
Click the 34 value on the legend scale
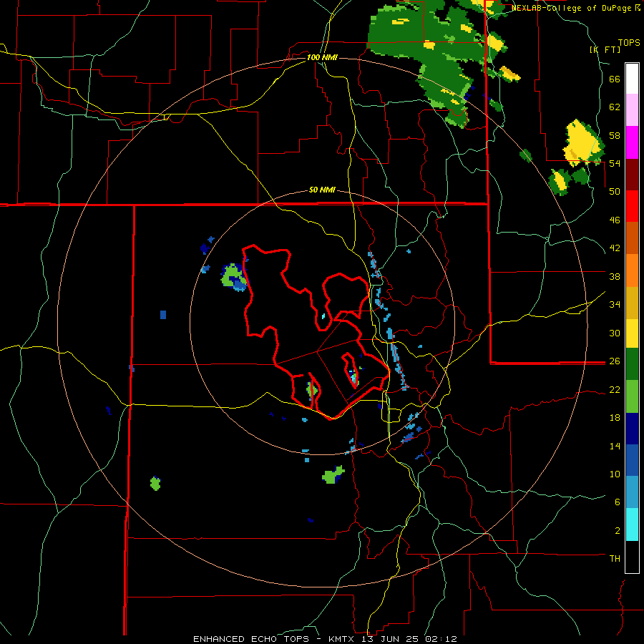pyautogui.click(x=615, y=305)
